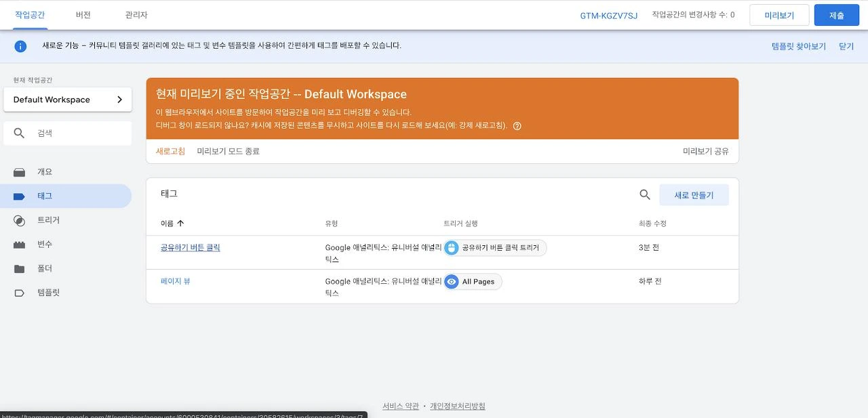The image size is (868, 418).
Task: Open the 관리자 tab
Action: pyautogui.click(x=136, y=15)
